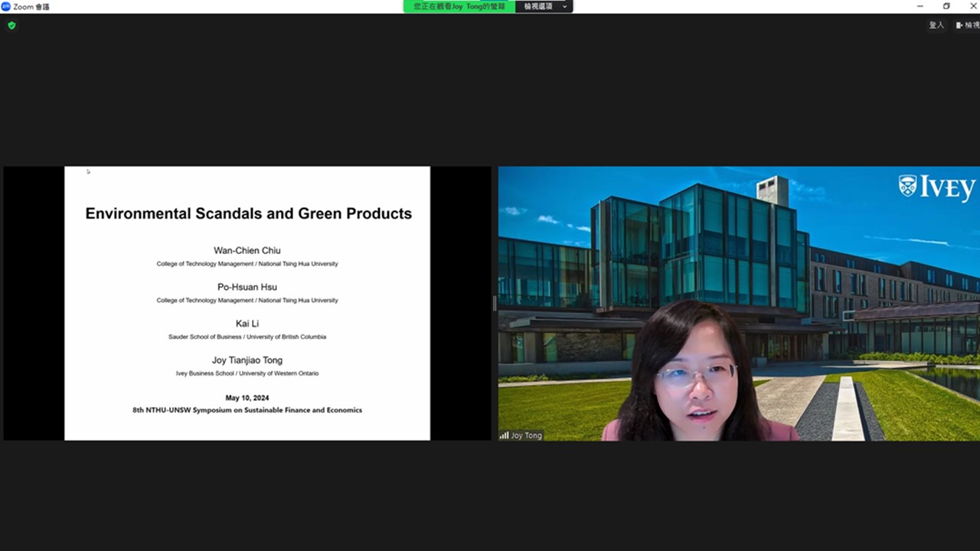Click the shared slide title 'Environmental Scandals and Green Products'

[x=248, y=214]
